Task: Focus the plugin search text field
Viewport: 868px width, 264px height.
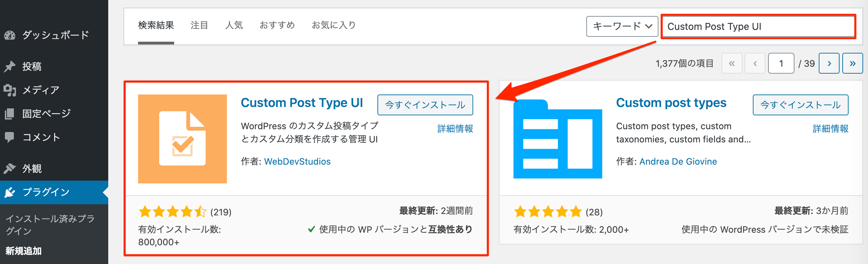Action: click(758, 27)
